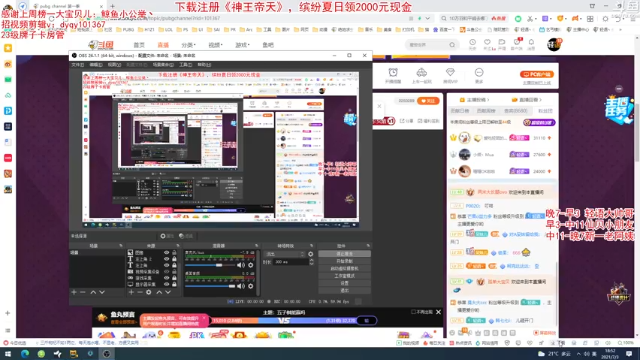640x360 pixels.
Task: Add a new source in OBS Sources dock
Action: pyautogui.click(x=131, y=292)
